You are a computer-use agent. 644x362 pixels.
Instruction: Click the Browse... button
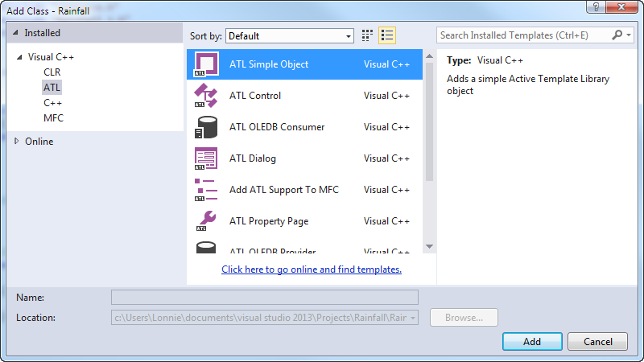pyautogui.click(x=464, y=318)
